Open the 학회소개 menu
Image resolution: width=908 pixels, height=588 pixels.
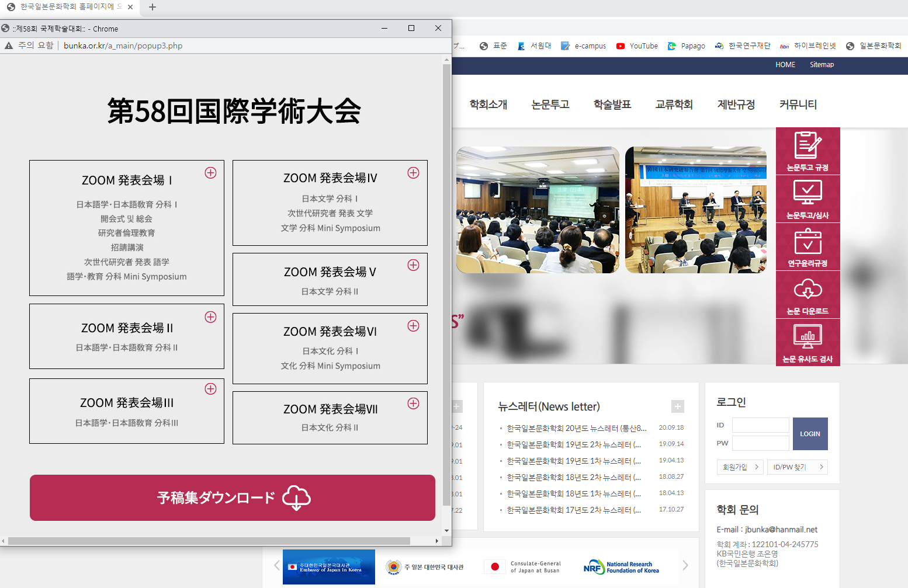click(488, 105)
